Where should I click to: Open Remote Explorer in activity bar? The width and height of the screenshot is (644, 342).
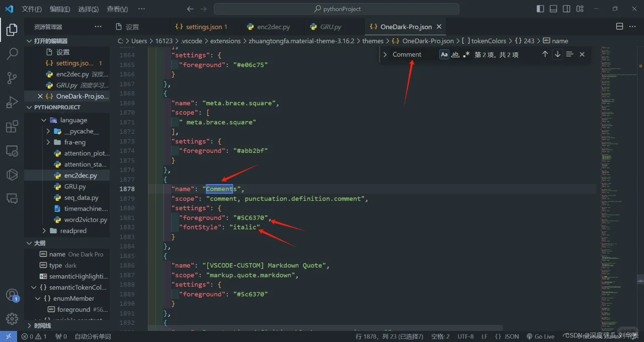click(x=12, y=150)
